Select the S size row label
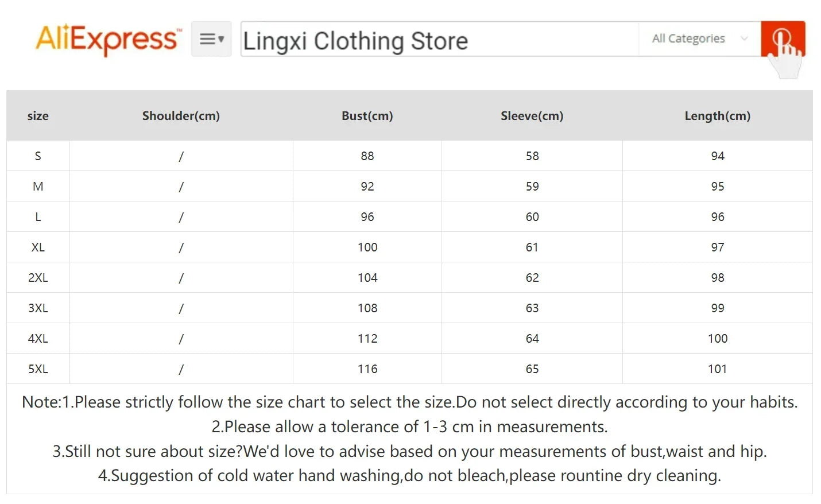This screenshot has width=821, height=504. click(x=38, y=156)
